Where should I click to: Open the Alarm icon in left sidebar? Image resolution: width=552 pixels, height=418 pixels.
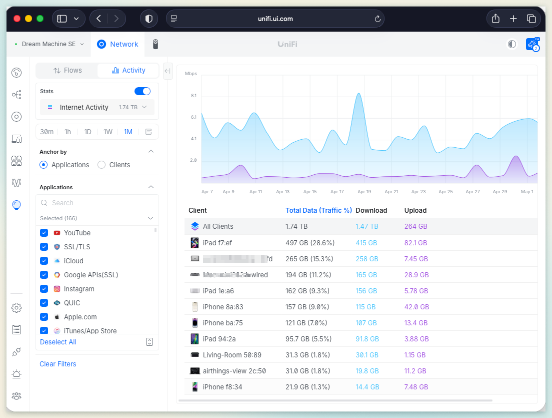coord(17,374)
